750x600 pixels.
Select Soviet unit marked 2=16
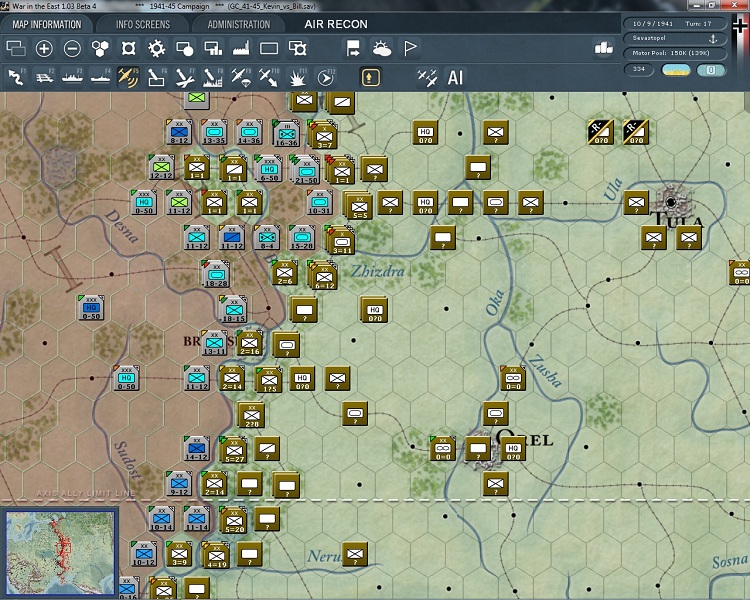point(250,344)
